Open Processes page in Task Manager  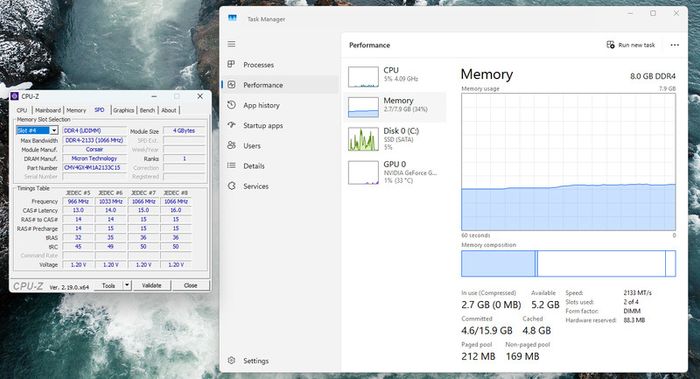(x=258, y=65)
